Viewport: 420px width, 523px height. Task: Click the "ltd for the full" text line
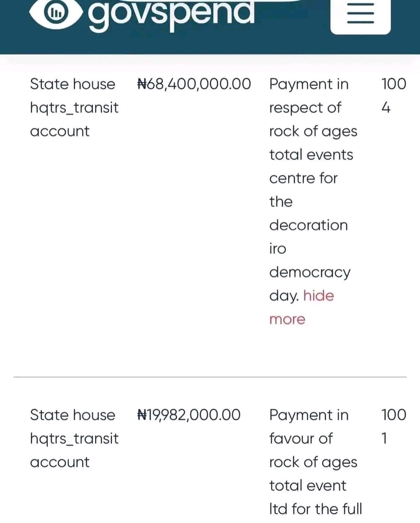(x=315, y=509)
